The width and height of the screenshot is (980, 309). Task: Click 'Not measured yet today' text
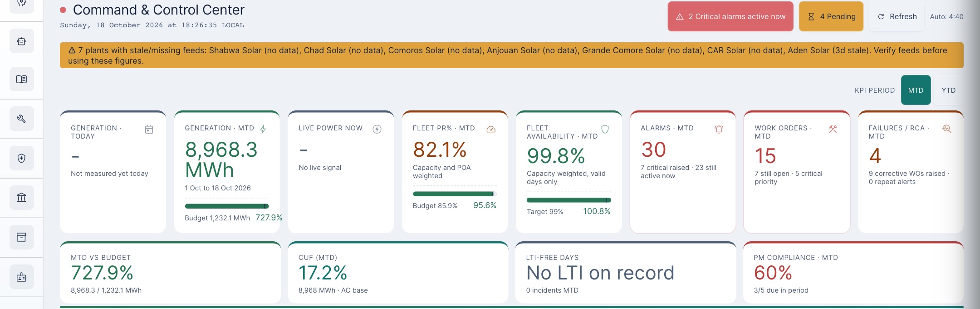click(x=109, y=174)
